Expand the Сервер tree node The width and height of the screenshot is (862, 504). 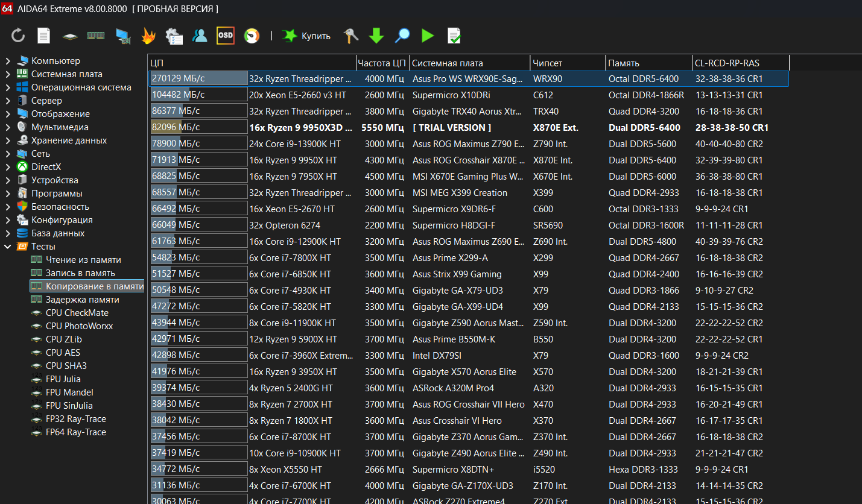pos(8,101)
